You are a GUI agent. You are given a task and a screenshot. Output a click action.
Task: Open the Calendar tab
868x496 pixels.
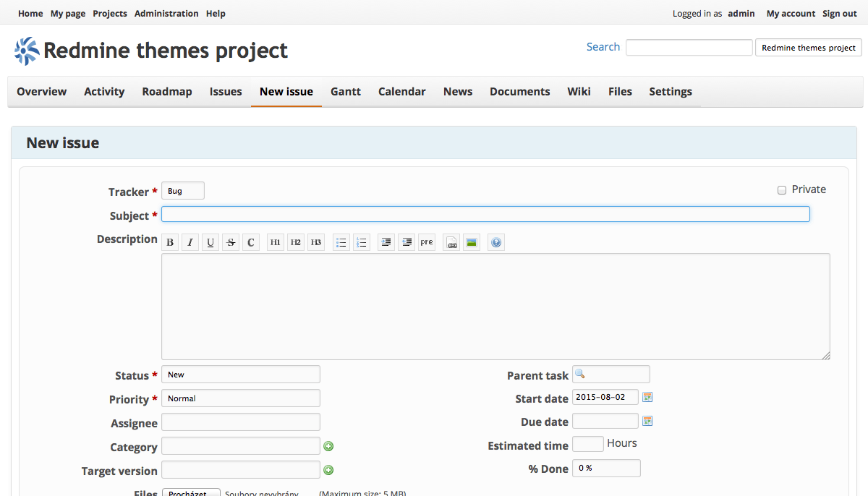[402, 92]
